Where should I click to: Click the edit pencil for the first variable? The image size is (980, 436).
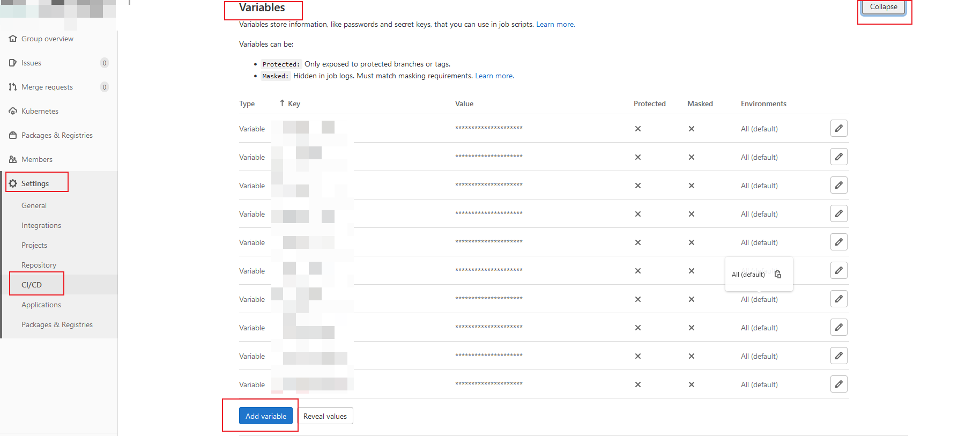838,129
